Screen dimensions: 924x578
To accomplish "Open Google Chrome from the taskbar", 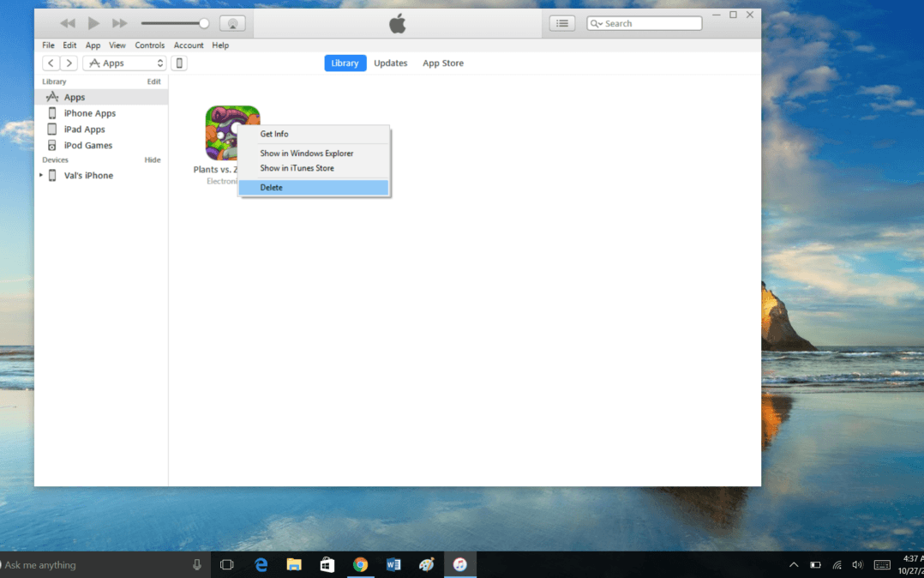I will [x=360, y=565].
